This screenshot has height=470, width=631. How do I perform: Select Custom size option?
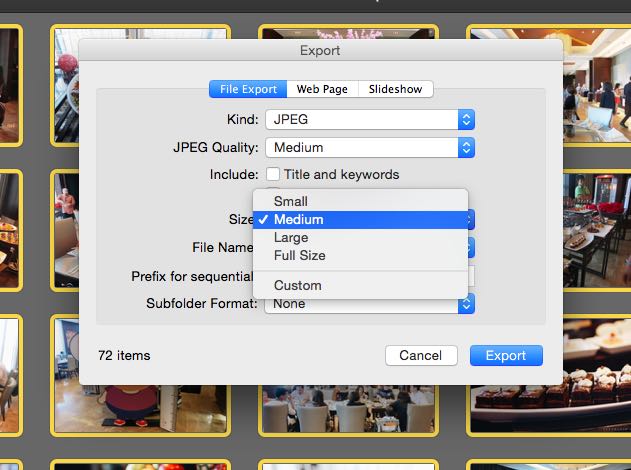pyautogui.click(x=361, y=285)
